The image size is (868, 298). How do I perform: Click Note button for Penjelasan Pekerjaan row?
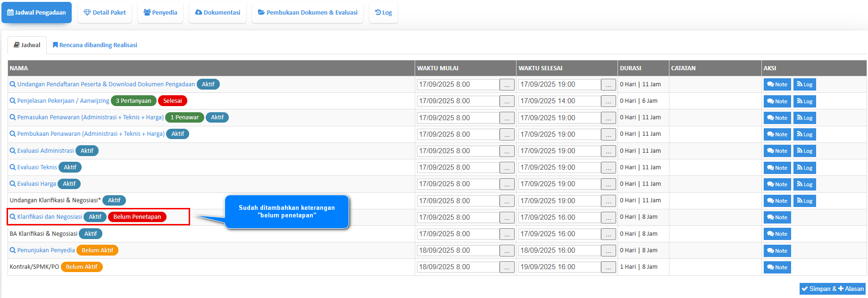coord(777,101)
